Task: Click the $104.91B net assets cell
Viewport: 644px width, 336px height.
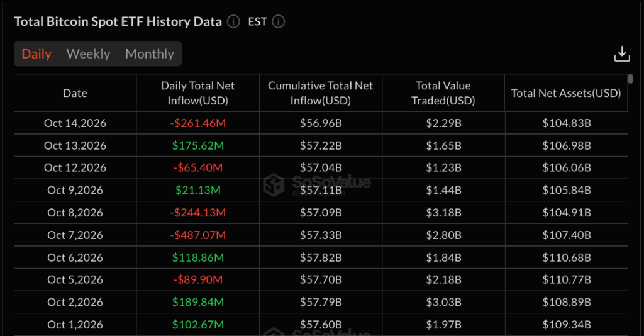Action: coord(567,213)
